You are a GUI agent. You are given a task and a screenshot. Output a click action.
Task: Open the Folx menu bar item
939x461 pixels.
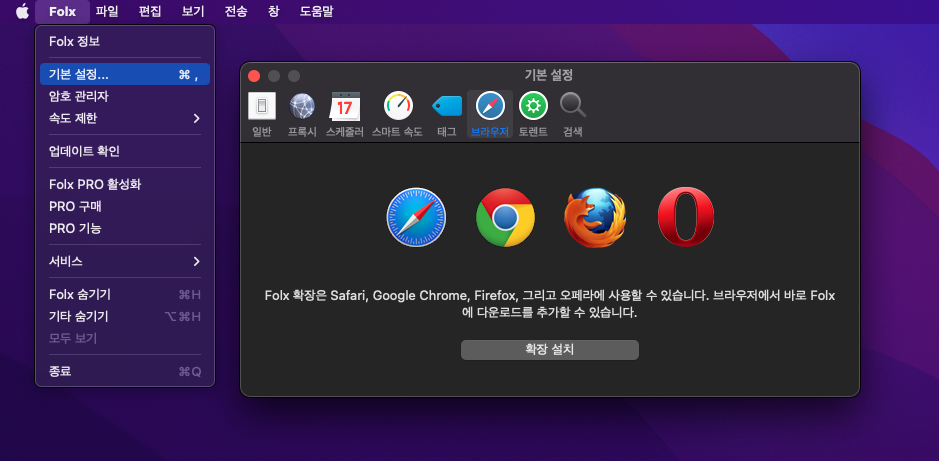[x=62, y=11]
